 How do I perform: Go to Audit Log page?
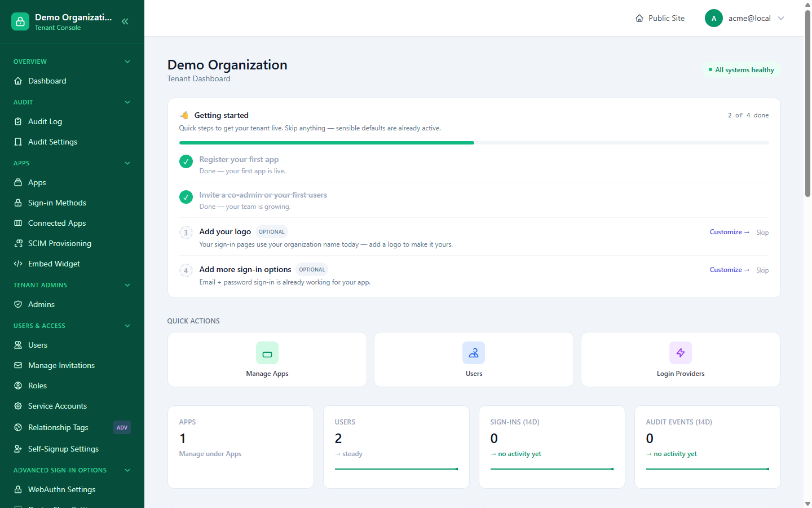point(72,121)
